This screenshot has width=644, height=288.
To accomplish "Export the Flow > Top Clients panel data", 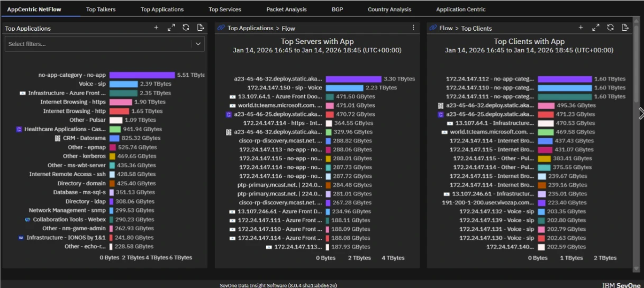I will click(x=625, y=28).
